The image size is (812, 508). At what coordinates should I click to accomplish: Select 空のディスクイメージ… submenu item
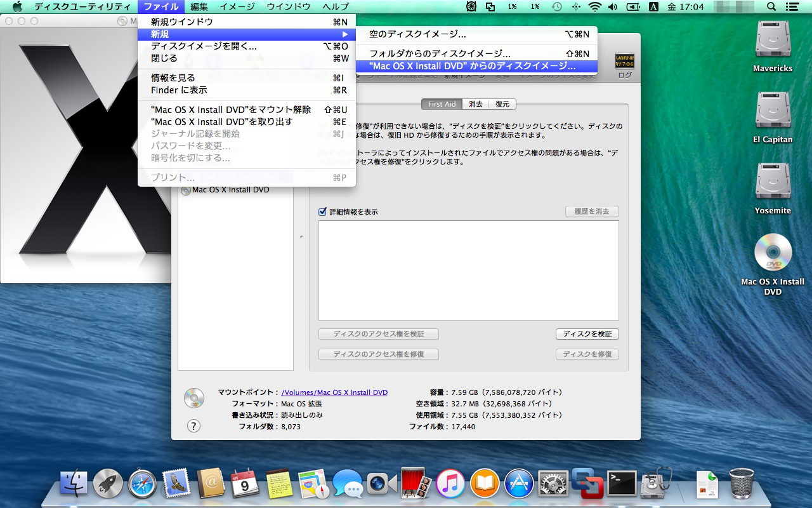coord(476,34)
